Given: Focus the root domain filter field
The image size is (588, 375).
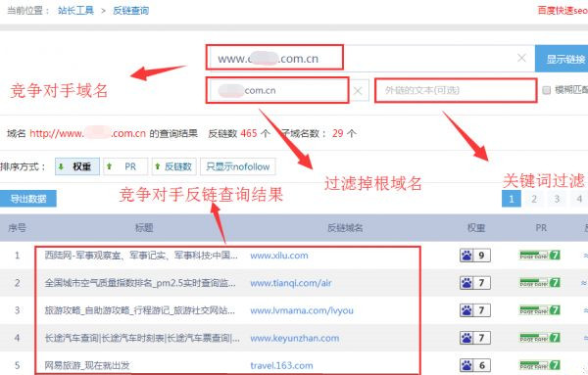Looking at the screenshot, I should 277,90.
